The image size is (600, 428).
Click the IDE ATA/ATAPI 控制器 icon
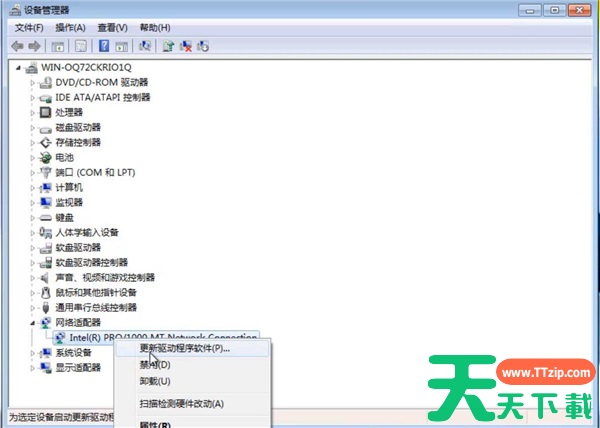46,98
